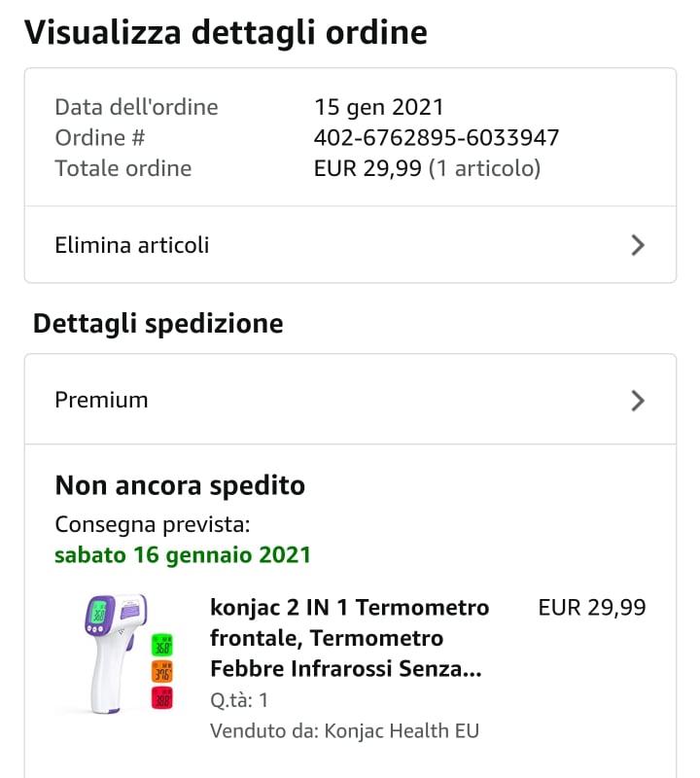Click the Konjac Health EU seller line
Viewport: 700px width, 778px height.
(x=345, y=731)
